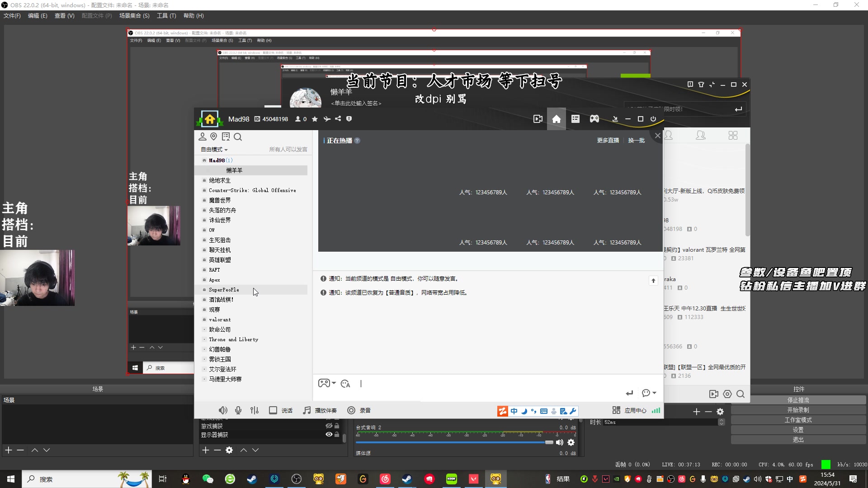Viewport: 868px width, 488px height.
Task: Toggle the 说话 speak checkbox
Action: tap(273, 410)
